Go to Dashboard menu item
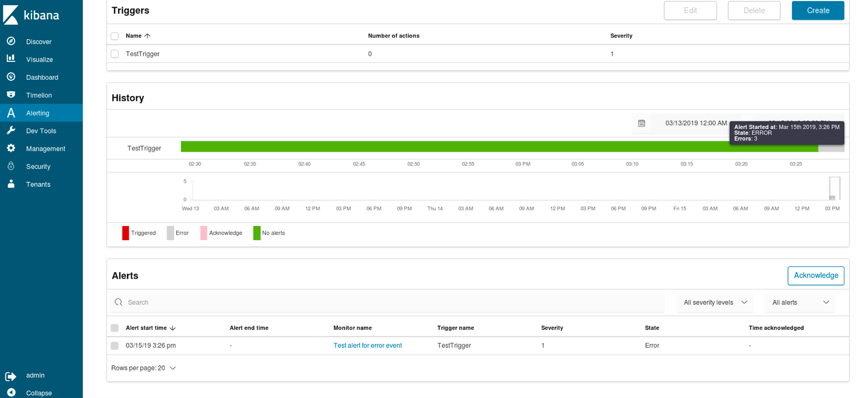This screenshot has height=398, width=868. coord(42,78)
